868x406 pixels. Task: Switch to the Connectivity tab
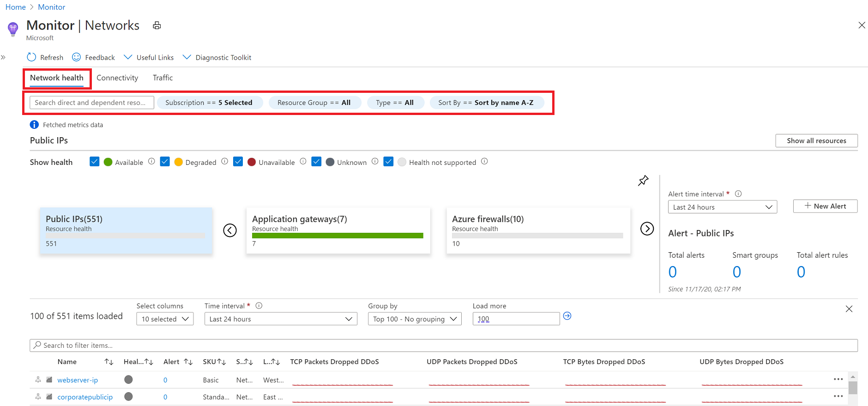(x=117, y=78)
